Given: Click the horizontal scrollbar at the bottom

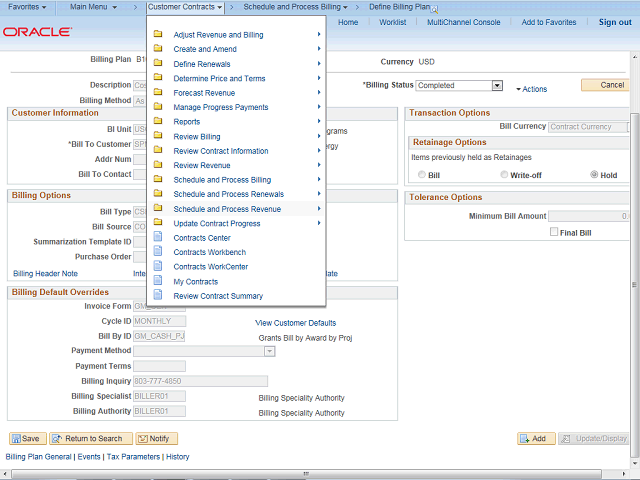Looking at the screenshot, I should (x=306, y=474).
